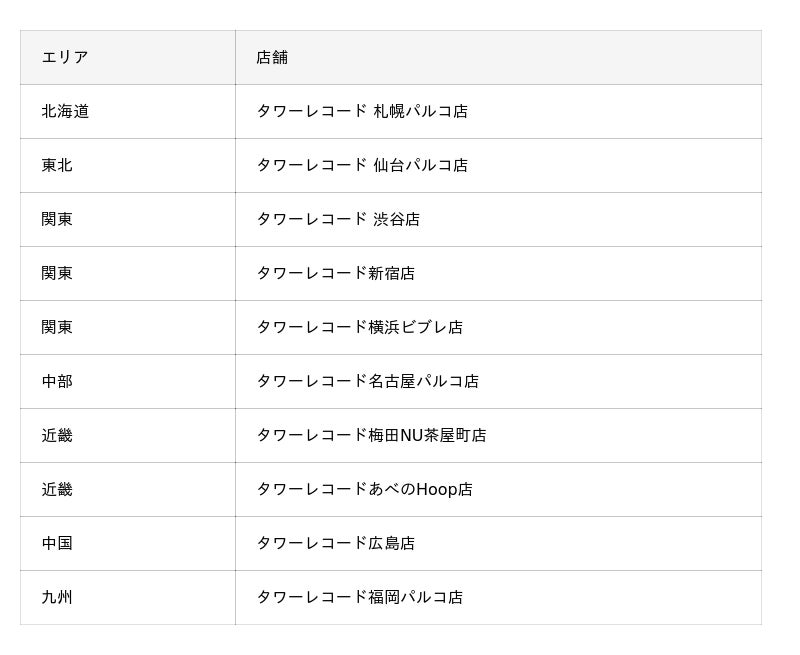
Task: Select the 中国 area cell
Action: click(x=57, y=543)
